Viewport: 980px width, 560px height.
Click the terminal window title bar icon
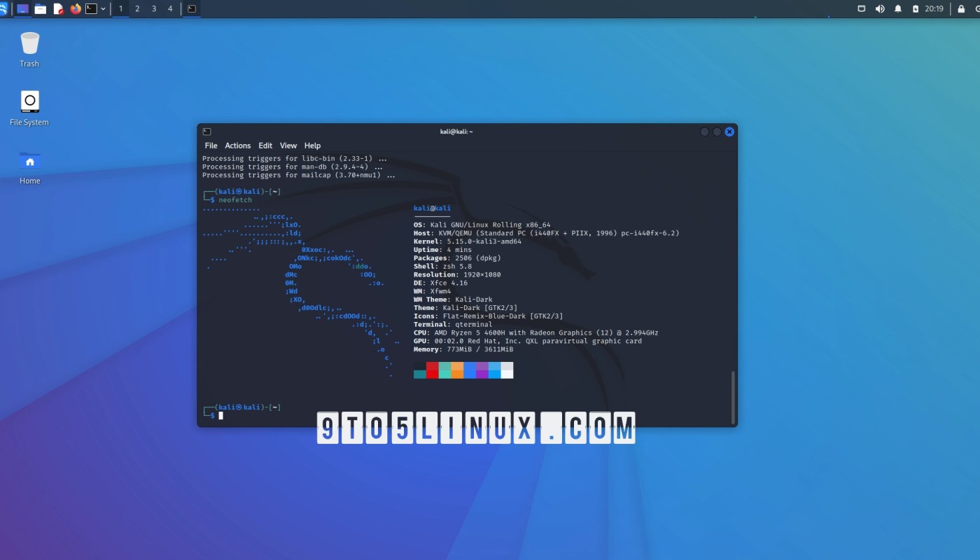(206, 132)
